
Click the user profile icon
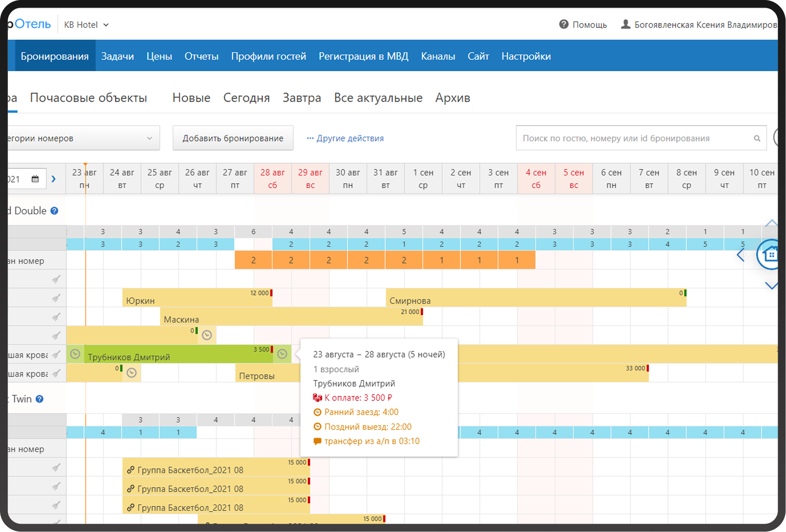(625, 24)
